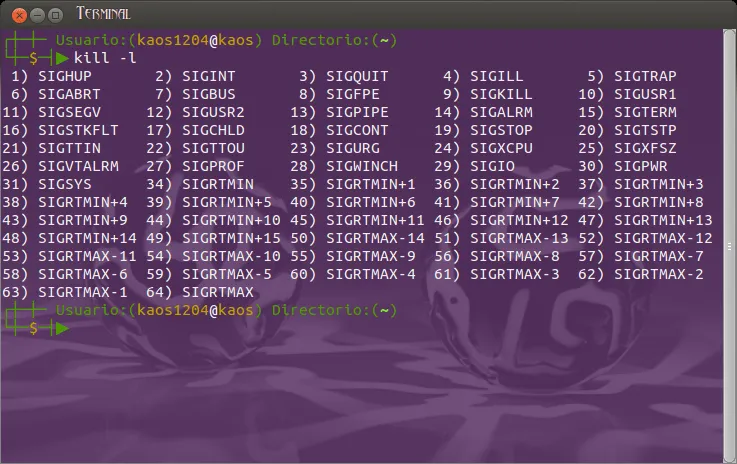Click the SIGBUS signal name
This screenshot has width=737, height=464.
[x=209, y=94]
